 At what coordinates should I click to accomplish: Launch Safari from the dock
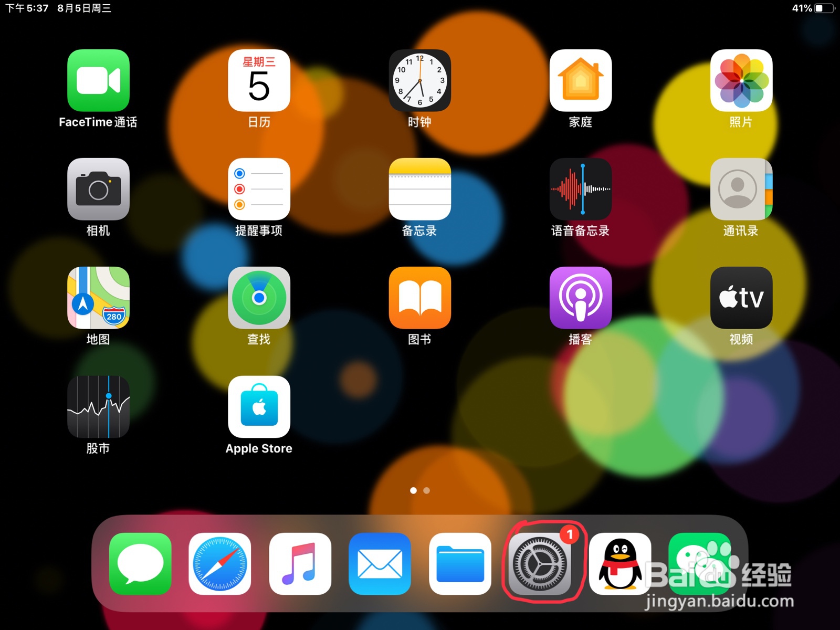click(x=220, y=564)
